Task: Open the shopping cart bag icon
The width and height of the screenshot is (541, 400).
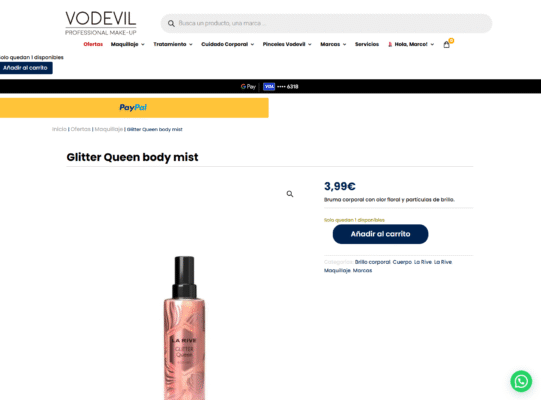Action: tap(446, 45)
